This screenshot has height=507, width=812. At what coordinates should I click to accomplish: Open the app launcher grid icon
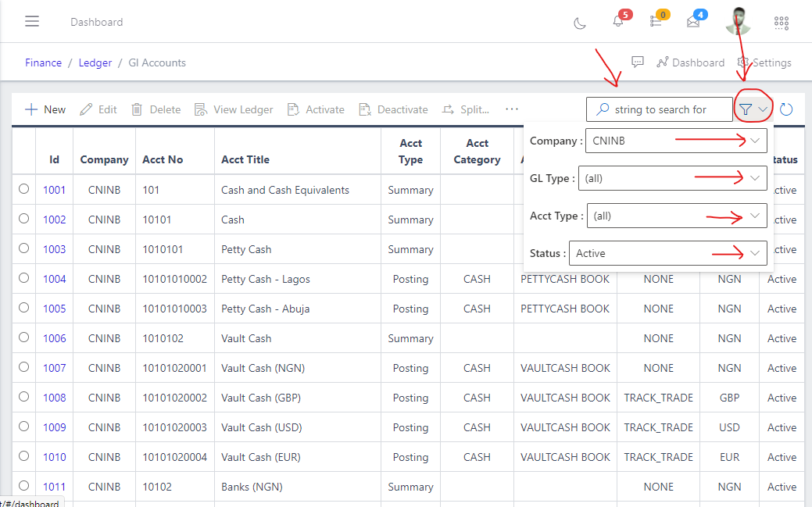point(781,23)
